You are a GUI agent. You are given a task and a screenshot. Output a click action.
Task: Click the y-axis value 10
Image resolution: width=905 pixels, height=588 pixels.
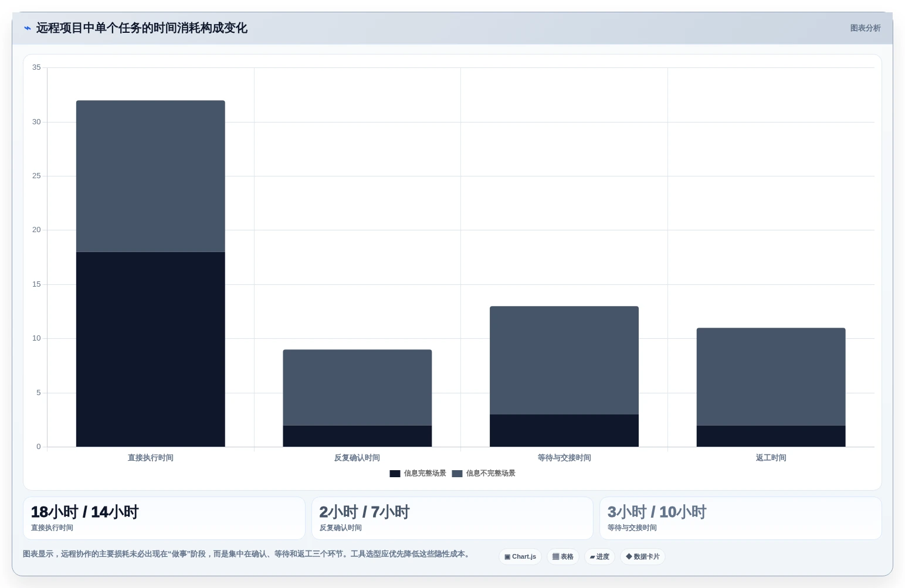(36, 338)
